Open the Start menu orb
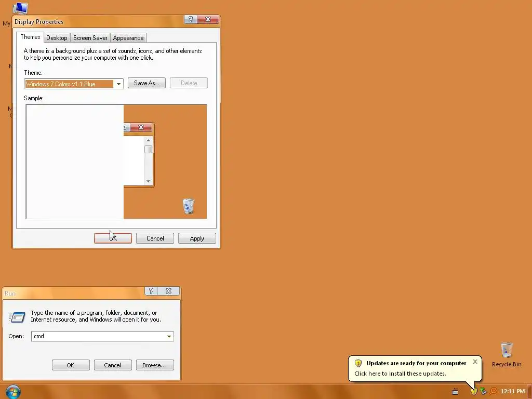This screenshot has width=532, height=399. tap(13, 392)
